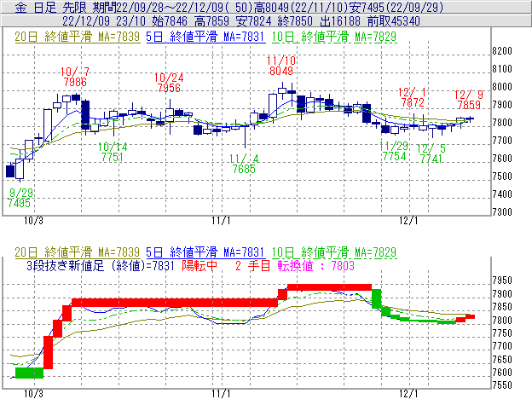Click the magenta 転換値:7803 text
Screen dimensions: 532x405
315,265
